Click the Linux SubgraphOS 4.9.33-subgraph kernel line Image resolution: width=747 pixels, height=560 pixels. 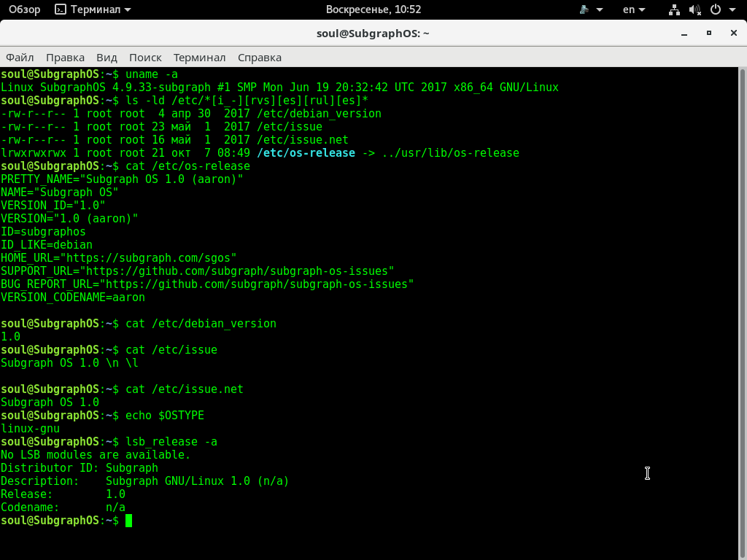(279, 87)
